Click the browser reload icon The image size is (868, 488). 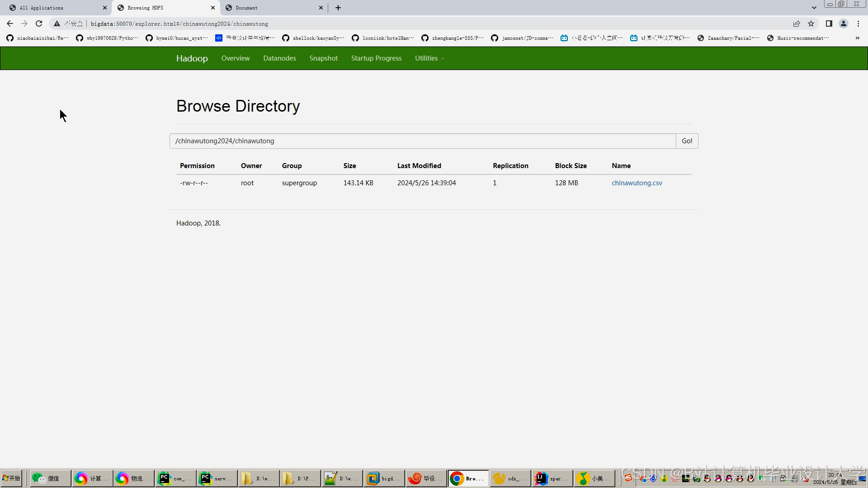(39, 23)
